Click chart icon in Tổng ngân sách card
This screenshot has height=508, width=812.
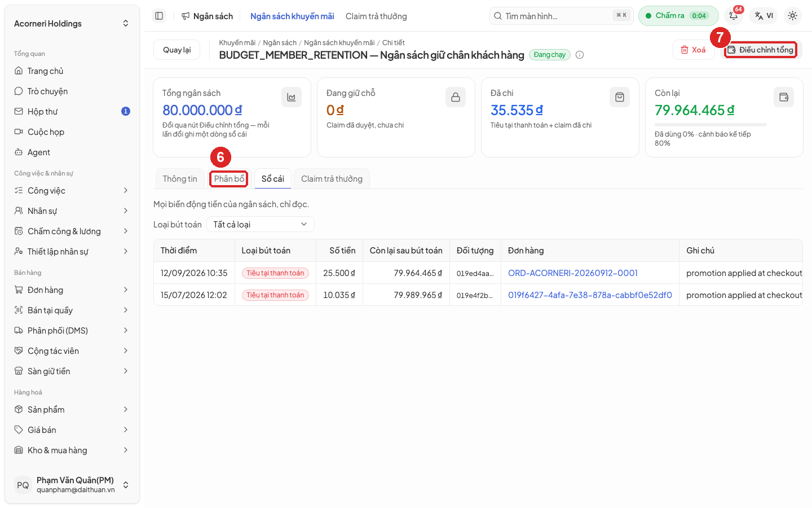coord(292,97)
